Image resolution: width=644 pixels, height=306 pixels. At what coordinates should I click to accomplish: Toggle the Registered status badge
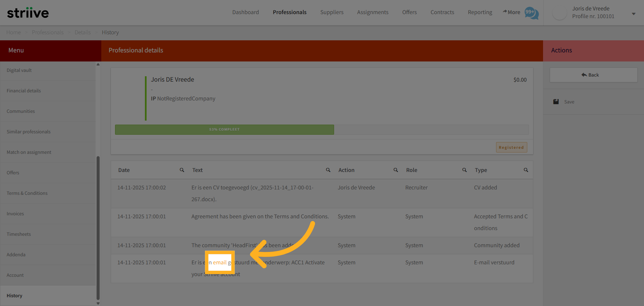511,147
